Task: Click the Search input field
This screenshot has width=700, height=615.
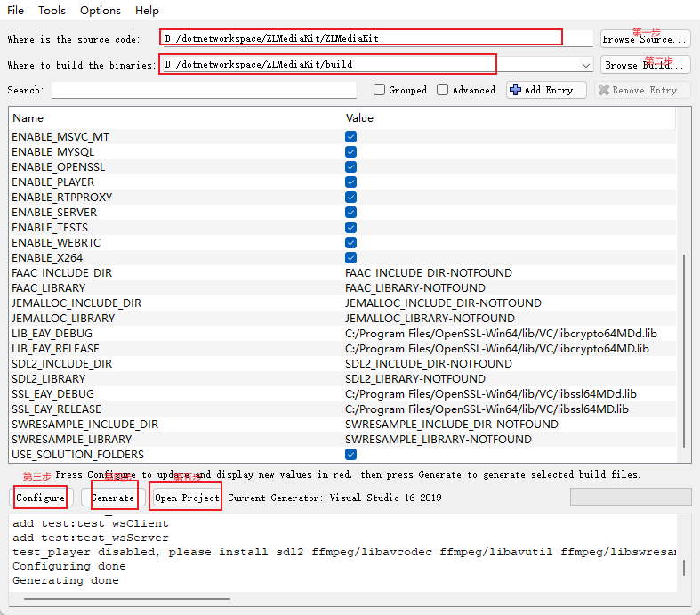Action: tap(204, 90)
